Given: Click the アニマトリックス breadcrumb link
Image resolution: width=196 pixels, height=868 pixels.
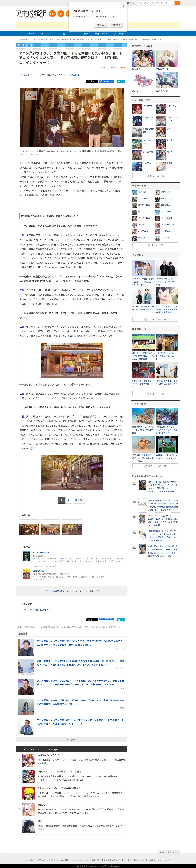Looking at the screenshot, I should pos(42,39).
